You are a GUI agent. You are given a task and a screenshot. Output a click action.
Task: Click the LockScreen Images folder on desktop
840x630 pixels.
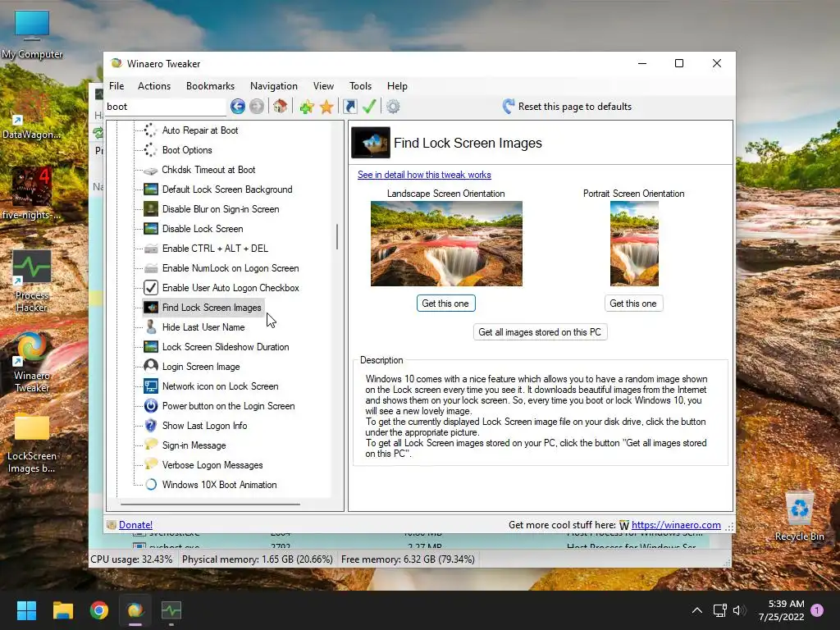click(x=32, y=444)
